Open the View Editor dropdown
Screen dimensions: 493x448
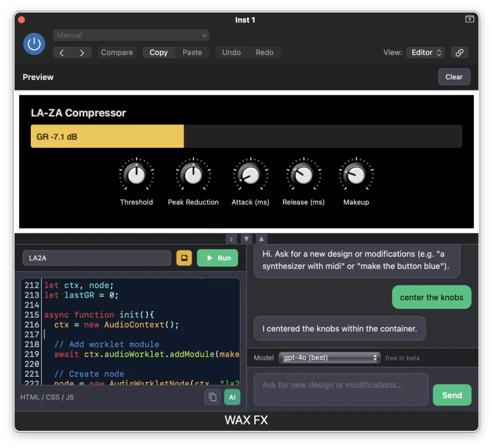pos(426,53)
